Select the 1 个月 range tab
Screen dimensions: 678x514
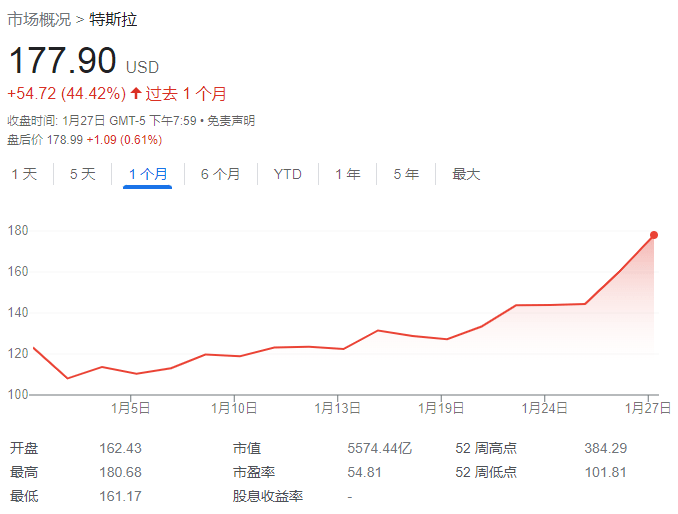[148, 174]
